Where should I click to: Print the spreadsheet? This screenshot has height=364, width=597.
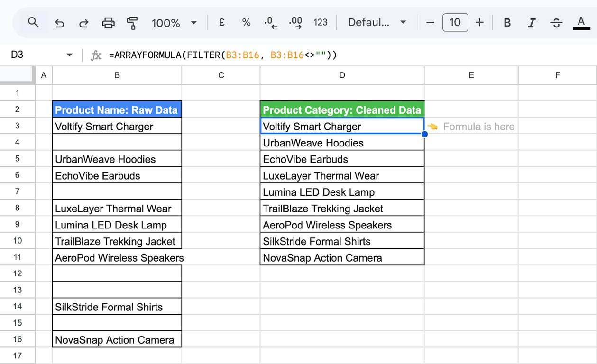coord(109,23)
